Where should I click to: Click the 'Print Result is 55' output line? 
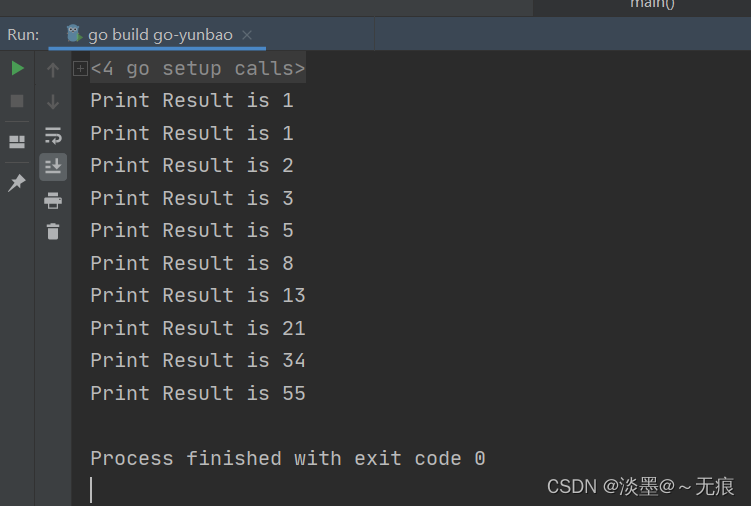198,394
